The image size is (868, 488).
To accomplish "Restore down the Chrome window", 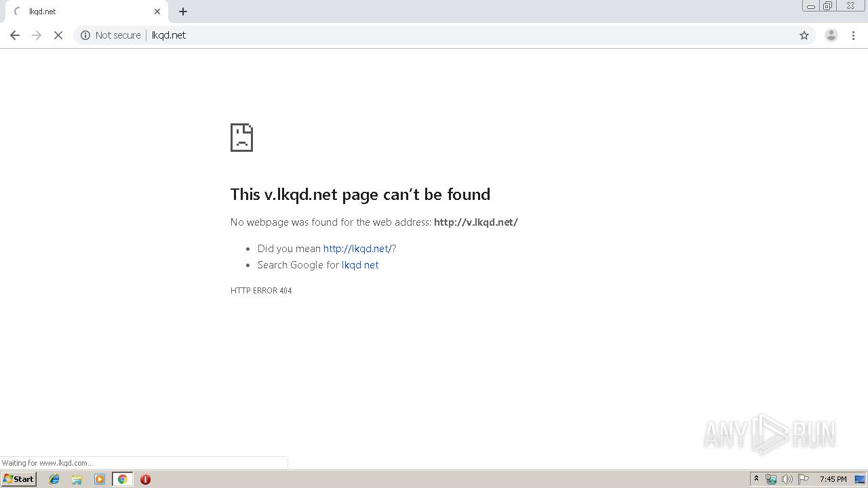I will pyautogui.click(x=827, y=6).
